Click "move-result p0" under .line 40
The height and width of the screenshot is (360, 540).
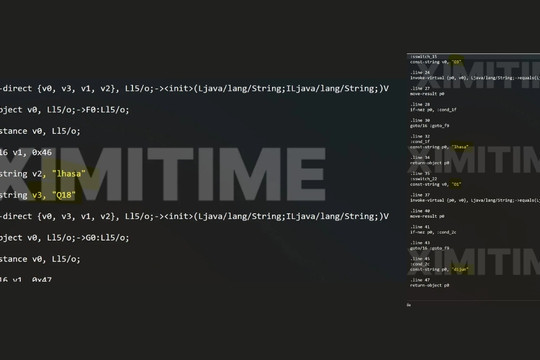(x=427, y=216)
